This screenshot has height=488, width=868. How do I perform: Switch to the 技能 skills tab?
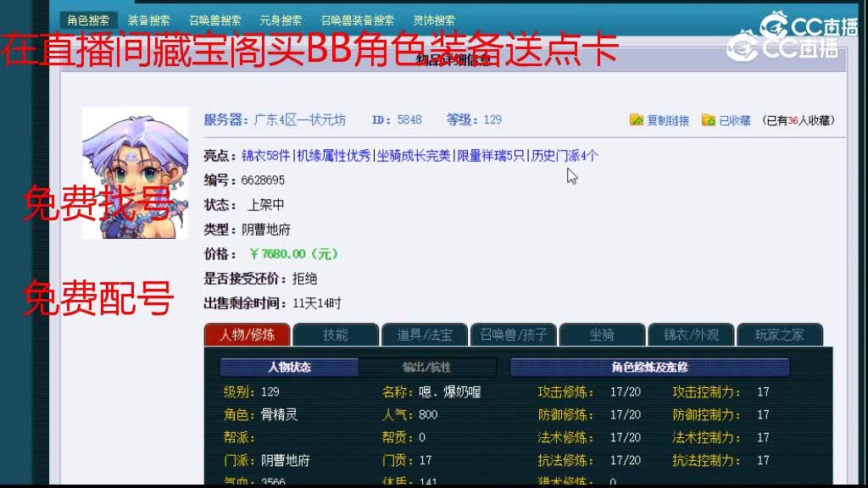click(336, 335)
